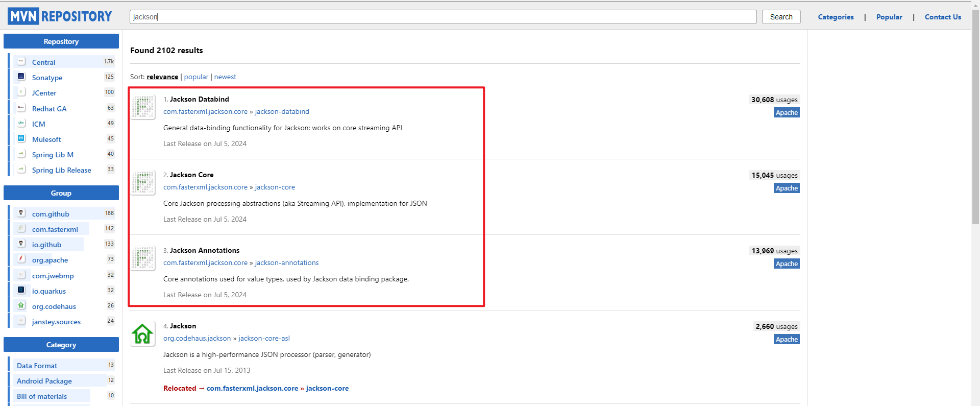Open the 2,660 usages link
The image size is (980, 406).
(x=776, y=326)
